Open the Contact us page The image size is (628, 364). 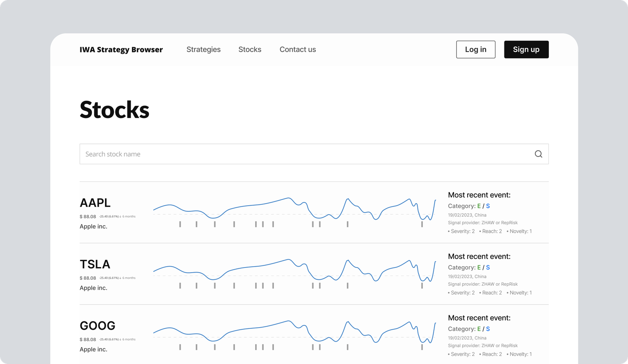[297, 50]
